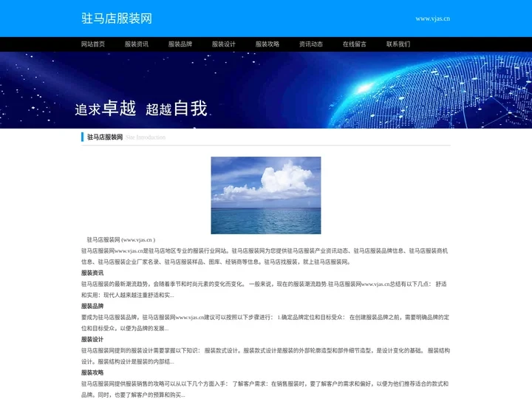Open 服装设计 in the black navigation bar
Screen dimensions: 532x399
click(224, 44)
